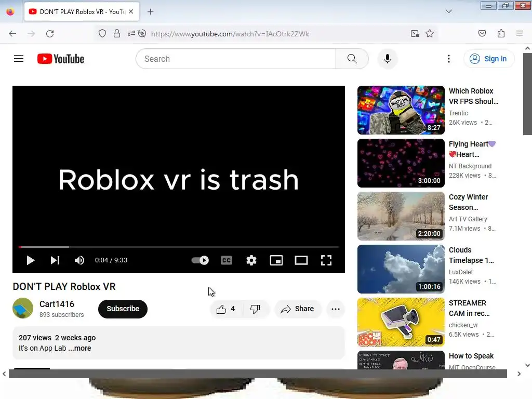Like the video
The image size is (532, 399).
227,309
